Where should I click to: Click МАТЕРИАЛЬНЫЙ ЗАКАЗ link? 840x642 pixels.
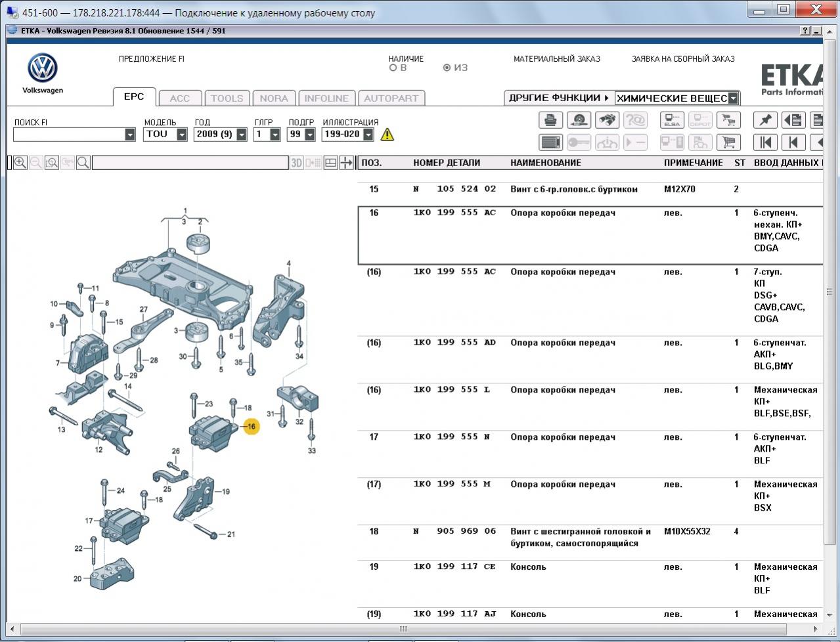557,58
